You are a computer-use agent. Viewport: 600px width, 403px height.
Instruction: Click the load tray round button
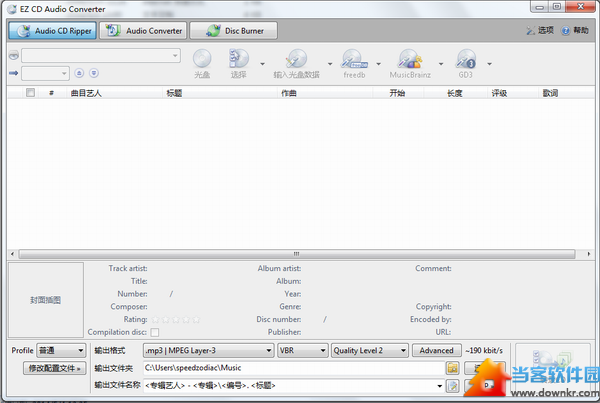(x=94, y=73)
